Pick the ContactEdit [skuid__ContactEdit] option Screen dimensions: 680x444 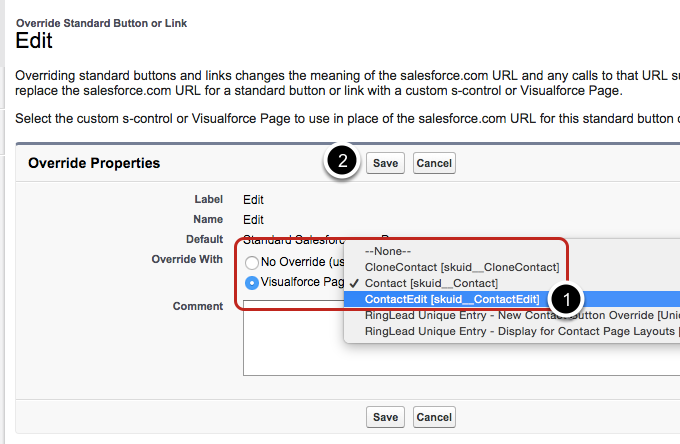pyautogui.click(x=451, y=299)
